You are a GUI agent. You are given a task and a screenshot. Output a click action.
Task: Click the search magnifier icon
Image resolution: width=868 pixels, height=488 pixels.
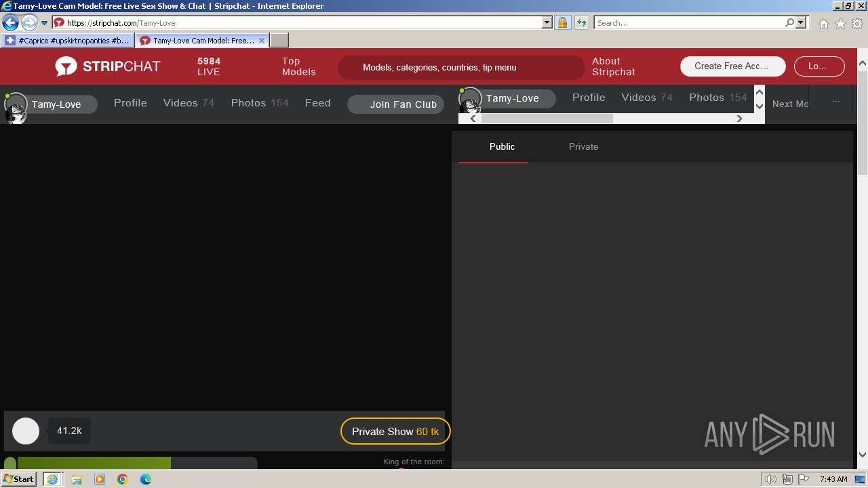[789, 22]
